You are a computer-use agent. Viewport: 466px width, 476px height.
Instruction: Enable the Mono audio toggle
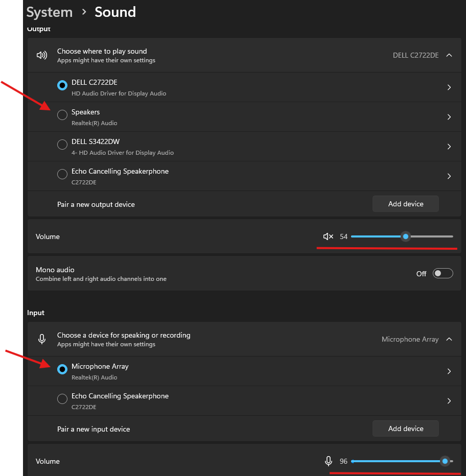click(442, 273)
